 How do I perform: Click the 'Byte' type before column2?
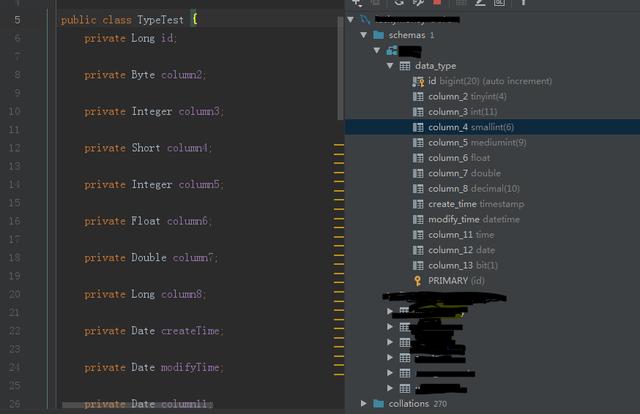tap(143, 75)
